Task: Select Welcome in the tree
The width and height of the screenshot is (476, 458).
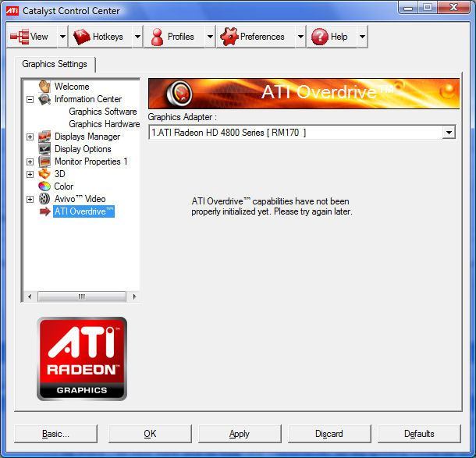Action: (x=72, y=87)
